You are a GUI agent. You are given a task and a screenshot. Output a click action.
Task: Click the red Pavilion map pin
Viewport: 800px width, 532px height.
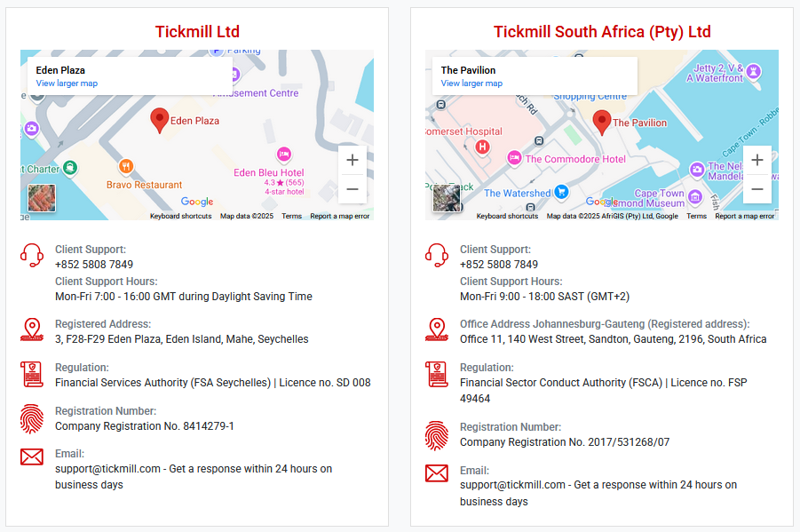[x=602, y=123]
